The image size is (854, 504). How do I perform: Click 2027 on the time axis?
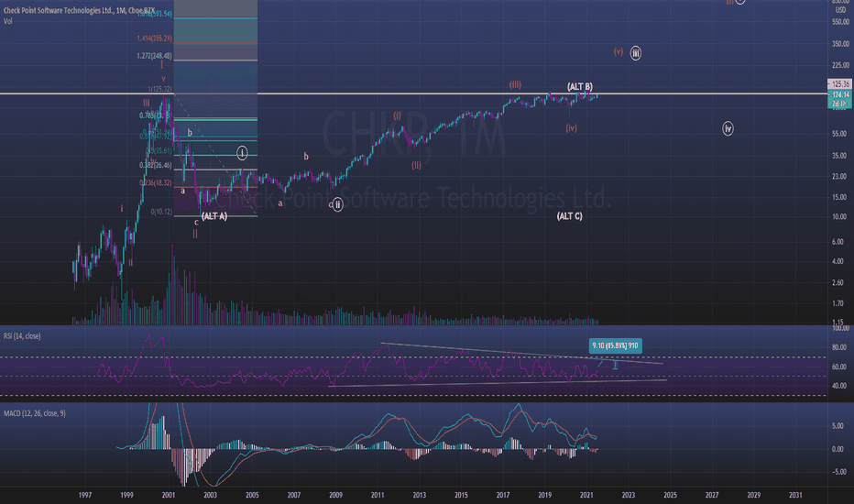pyautogui.click(x=712, y=495)
